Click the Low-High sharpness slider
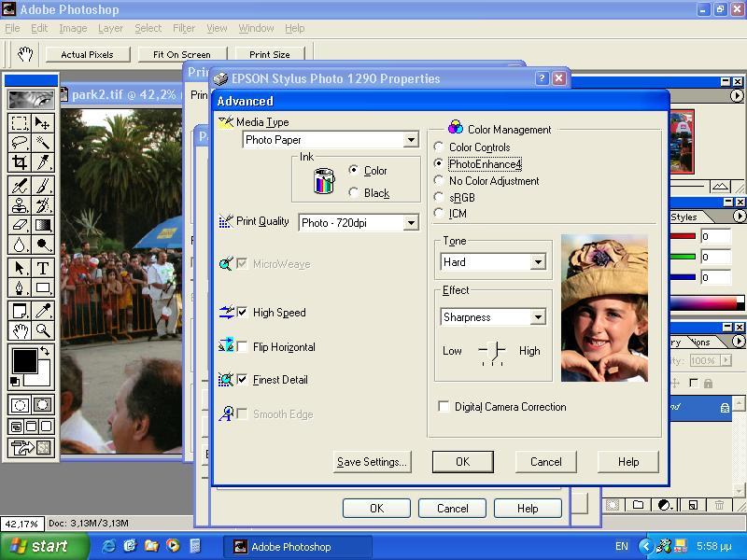 click(x=492, y=353)
